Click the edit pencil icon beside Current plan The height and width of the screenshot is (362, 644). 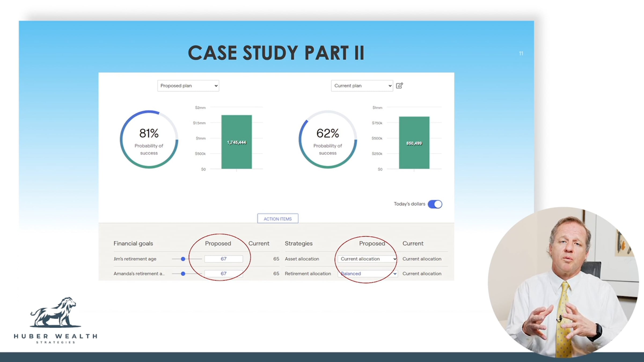399,86
